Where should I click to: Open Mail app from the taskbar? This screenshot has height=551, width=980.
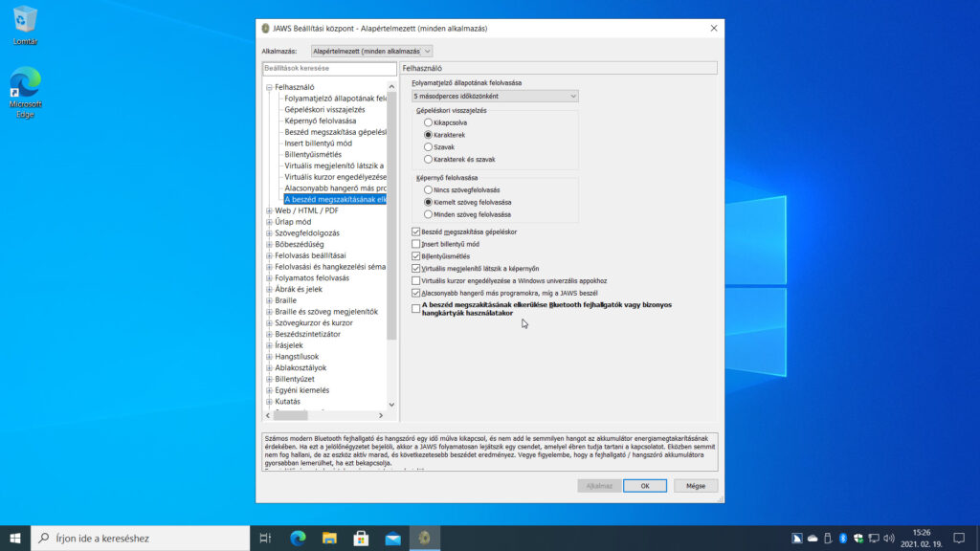click(392, 538)
